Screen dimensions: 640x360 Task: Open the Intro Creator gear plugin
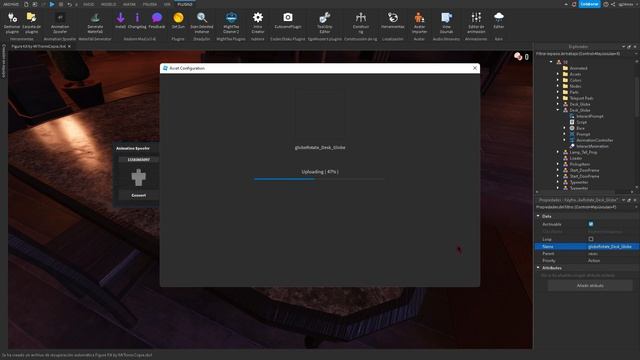point(258,22)
